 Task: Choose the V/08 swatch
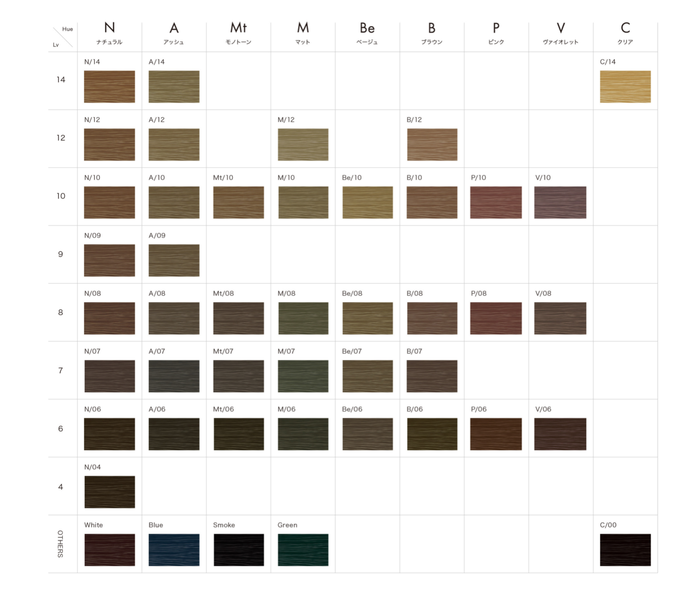(560, 318)
